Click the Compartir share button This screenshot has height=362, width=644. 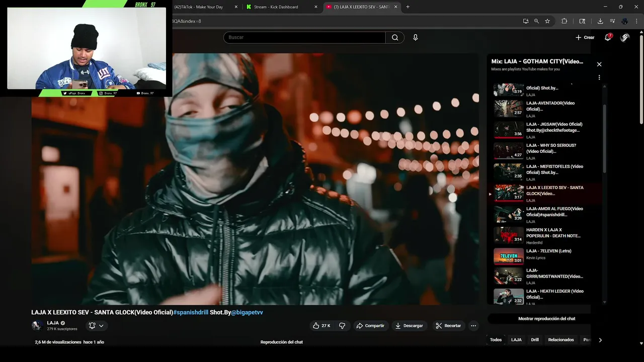tap(371, 326)
